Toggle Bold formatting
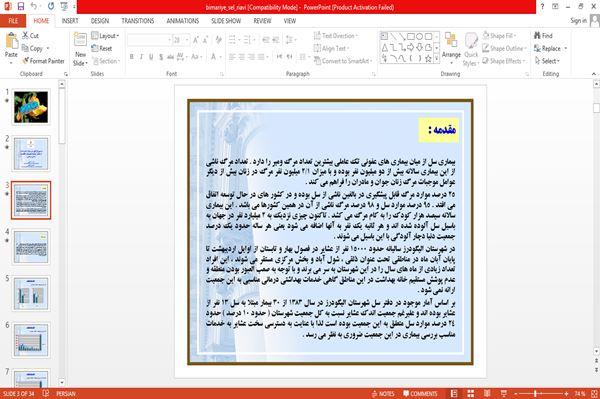 click(x=132, y=57)
